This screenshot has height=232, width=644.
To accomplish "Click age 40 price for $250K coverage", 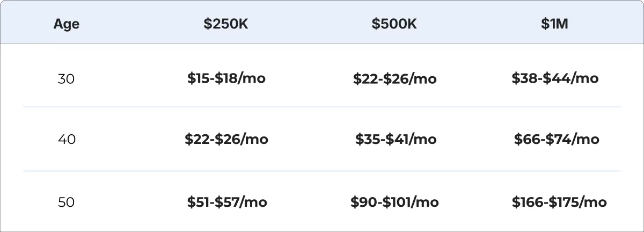I will pos(226,140).
